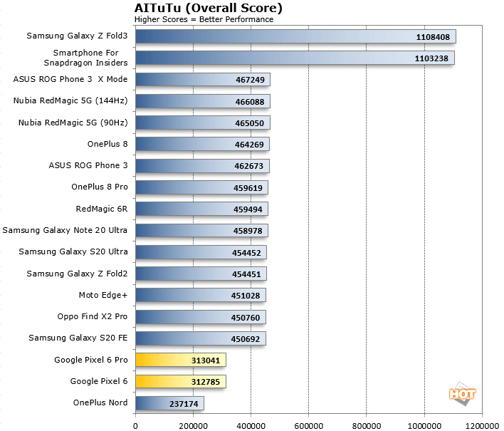This screenshot has height=431, width=504.
Task: Click the 462673 score value
Action: tap(248, 166)
